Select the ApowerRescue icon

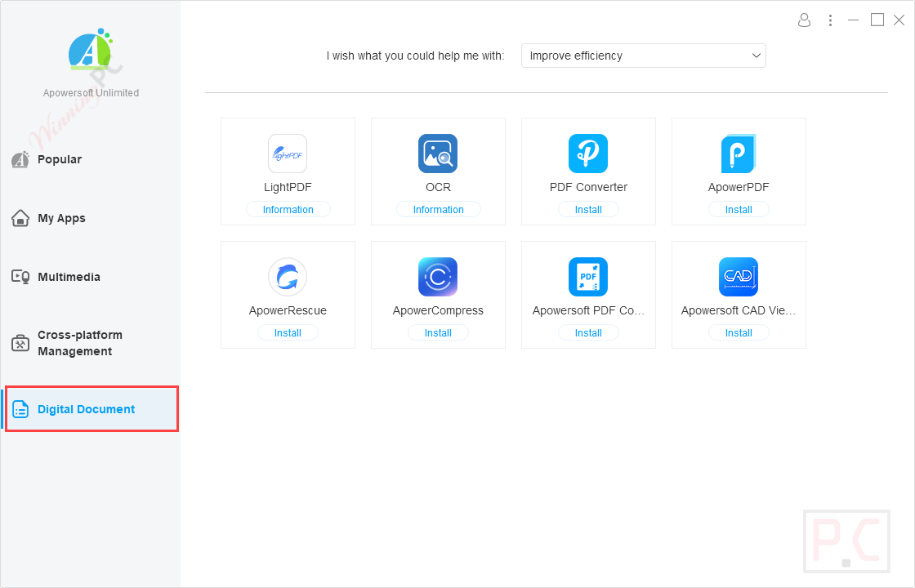click(x=288, y=277)
